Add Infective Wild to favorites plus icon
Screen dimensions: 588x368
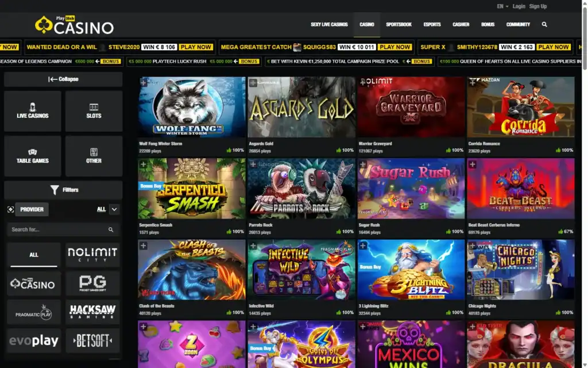(253, 246)
